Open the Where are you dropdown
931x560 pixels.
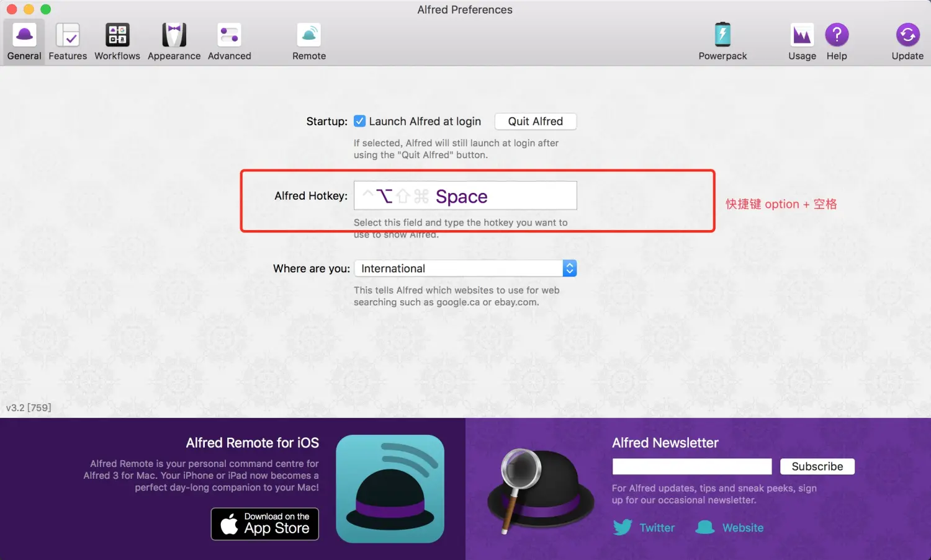(465, 268)
